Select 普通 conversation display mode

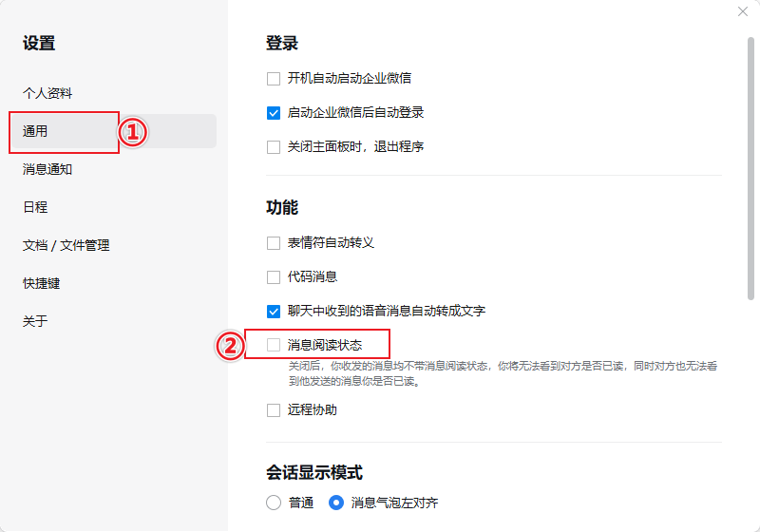click(274, 503)
